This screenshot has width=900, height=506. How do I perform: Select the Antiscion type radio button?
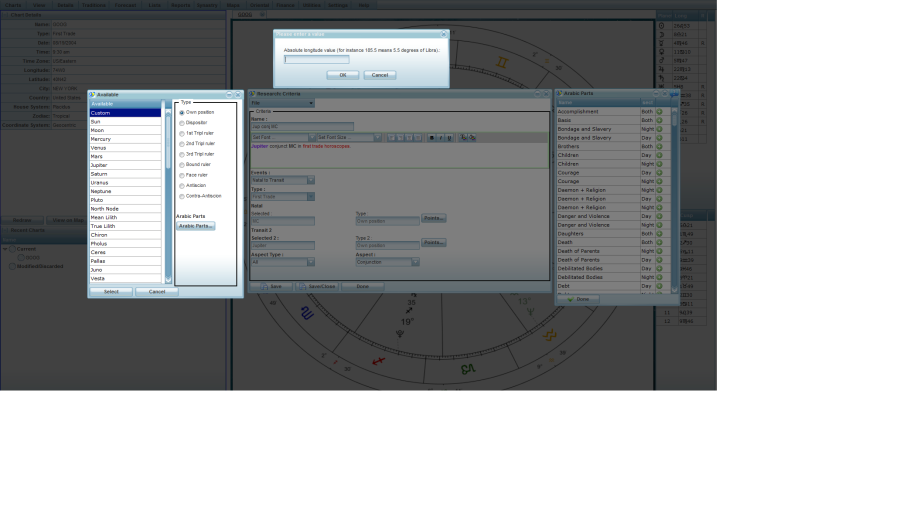[x=181, y=185]
